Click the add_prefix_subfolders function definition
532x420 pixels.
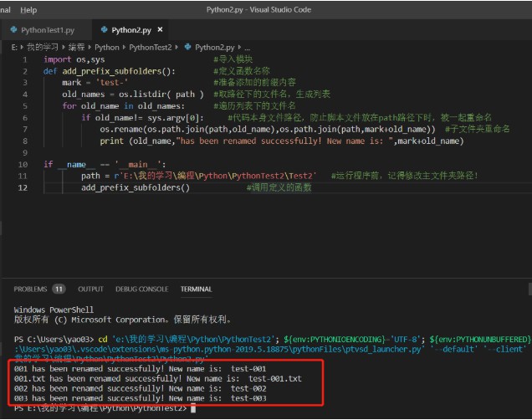[109, 71]
